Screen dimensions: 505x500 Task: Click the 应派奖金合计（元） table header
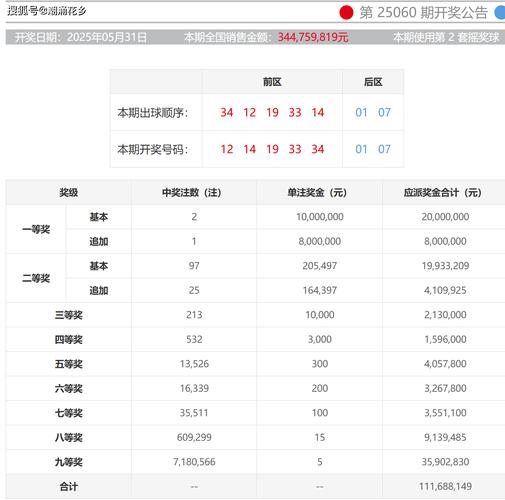click(x=443, y=192)
